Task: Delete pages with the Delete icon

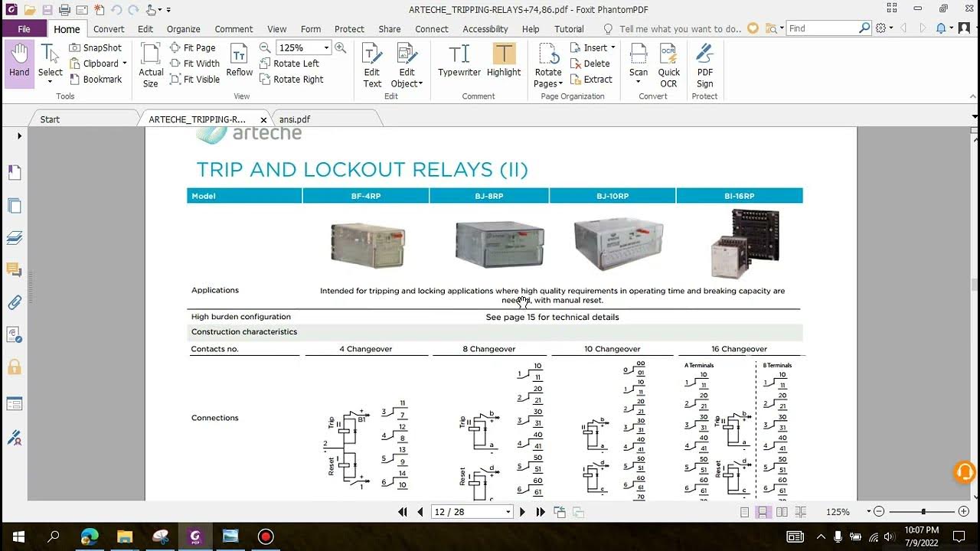Action: pos(590,64)
